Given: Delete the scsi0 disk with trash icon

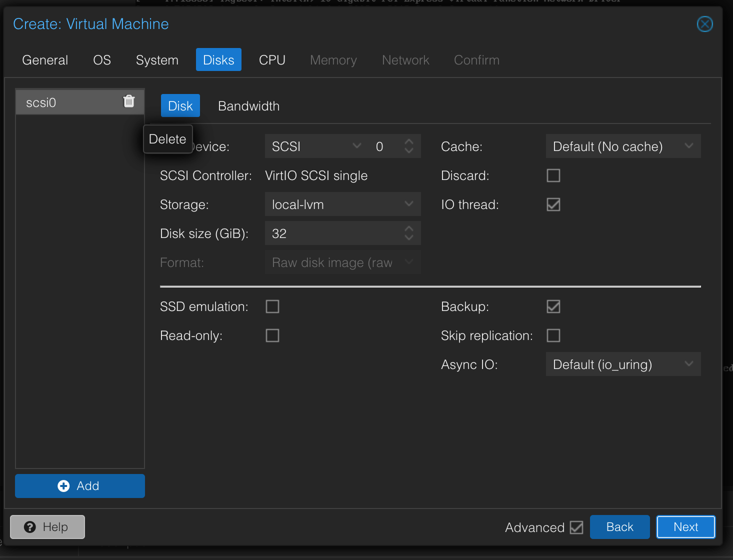Looking at the screenshot, I should (x=129, y=101).
